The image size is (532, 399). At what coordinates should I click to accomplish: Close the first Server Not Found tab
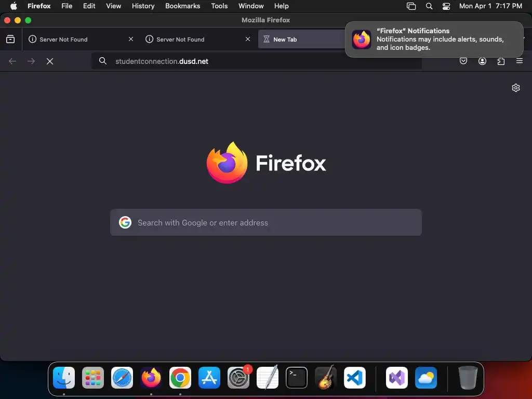click(x=131, y=39)
